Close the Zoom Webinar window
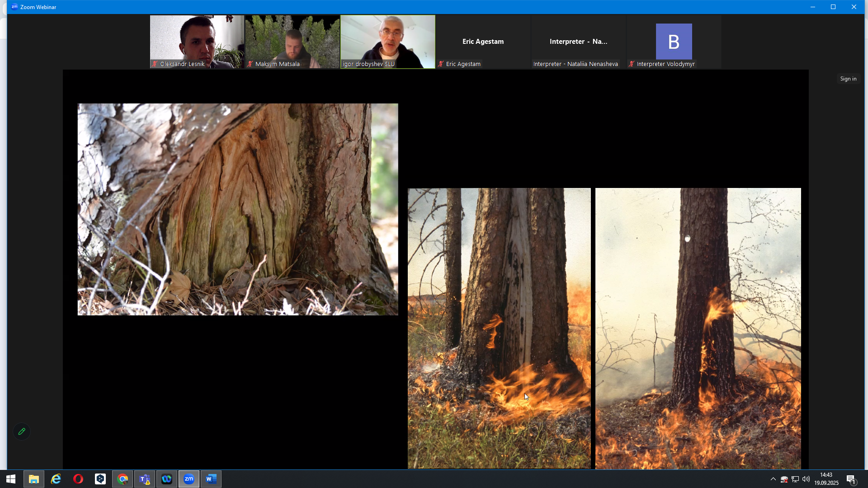Image resolution: width=868 pixels, height=488 pixels. (x=854, y=7)
